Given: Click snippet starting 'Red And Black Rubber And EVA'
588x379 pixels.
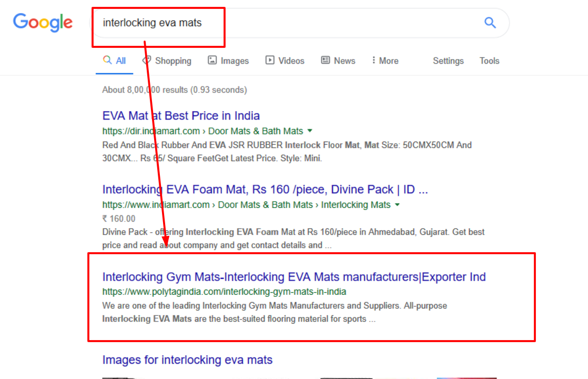Looking at the screenshot, I should (x=287, y=152).
